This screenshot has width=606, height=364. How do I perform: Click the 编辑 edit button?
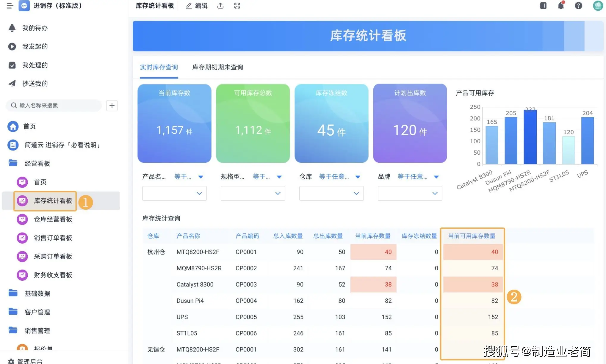point(197,6)
